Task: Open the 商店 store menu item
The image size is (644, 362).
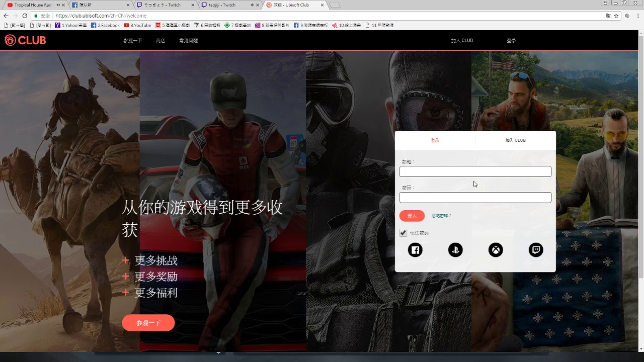Action: pyautogui.click(x=160, y=40)
